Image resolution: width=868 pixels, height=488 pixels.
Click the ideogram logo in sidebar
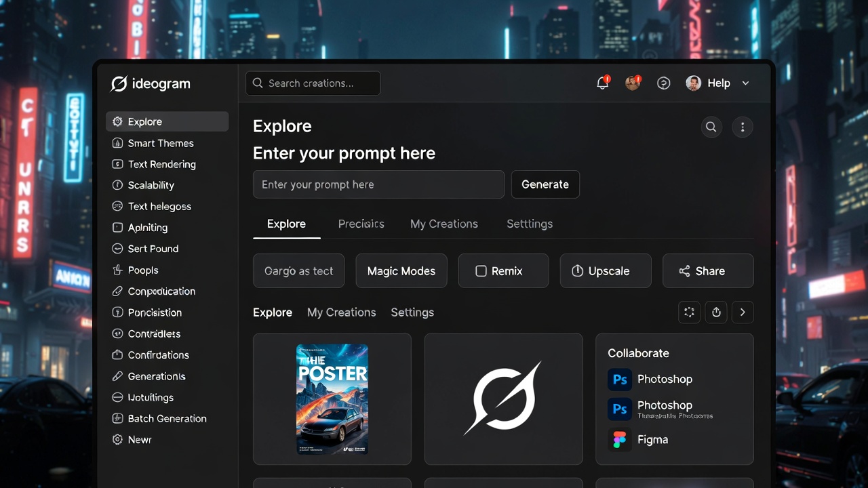pyautogui.click(x=151, y=84)
